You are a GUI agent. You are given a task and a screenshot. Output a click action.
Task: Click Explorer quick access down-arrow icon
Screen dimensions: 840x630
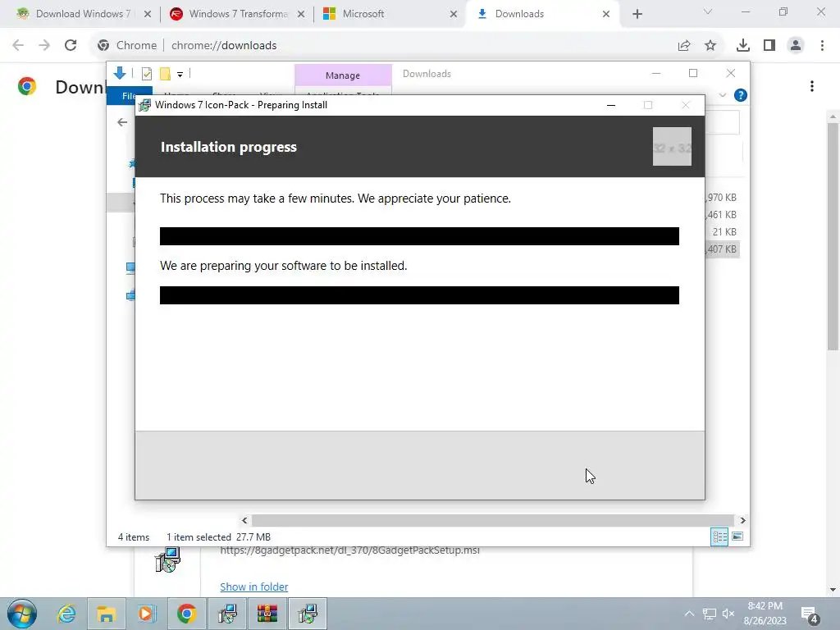(120, 73)
